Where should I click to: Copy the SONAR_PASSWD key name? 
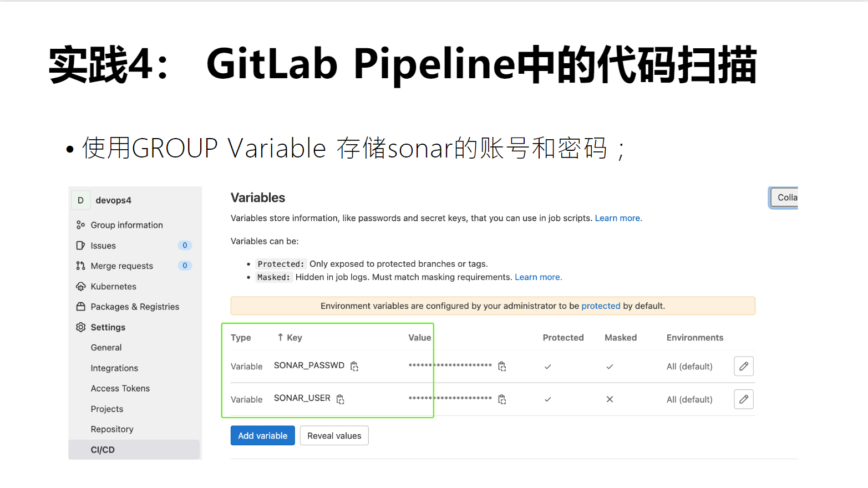(354, 366)
